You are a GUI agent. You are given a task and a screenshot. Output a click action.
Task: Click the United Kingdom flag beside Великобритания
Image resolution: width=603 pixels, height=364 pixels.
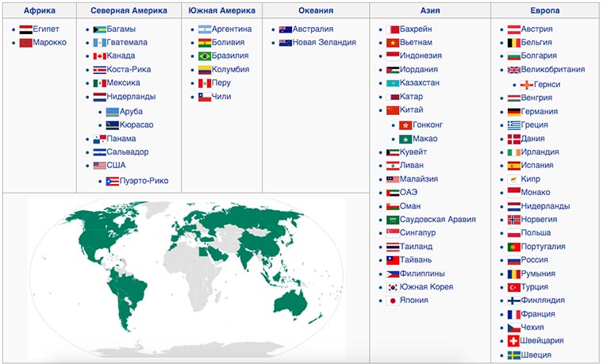point(514,70)
